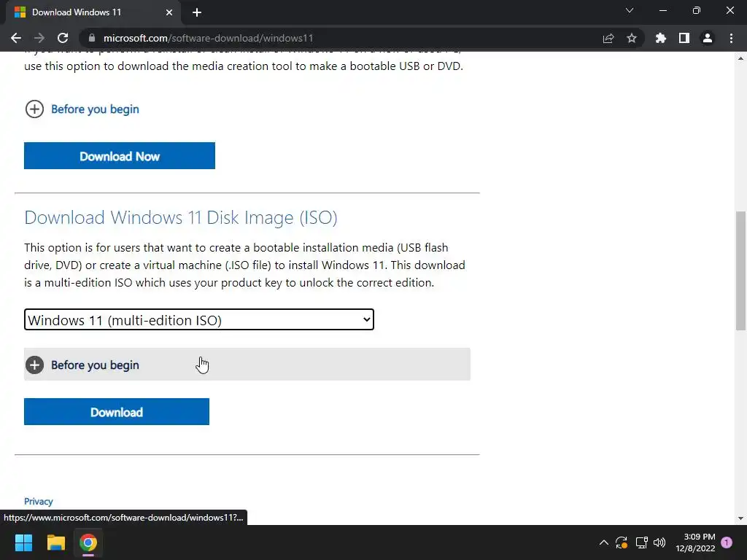Screen dimensions: 747x560
Task: Open the tab search chevron in the title bar
Action: point(630,10)
